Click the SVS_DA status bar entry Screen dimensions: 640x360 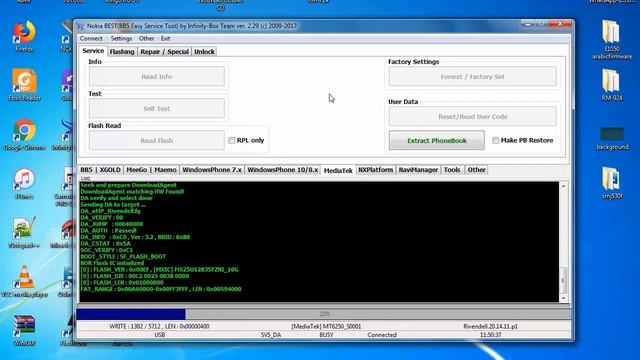(271, 335)
